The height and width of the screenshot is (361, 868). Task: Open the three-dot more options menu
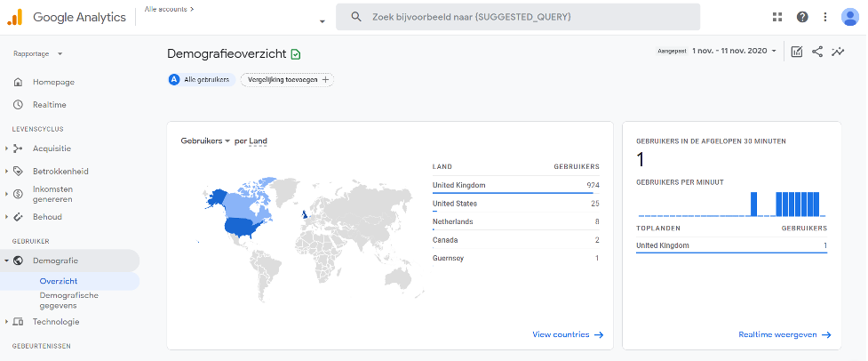(824, 17)
